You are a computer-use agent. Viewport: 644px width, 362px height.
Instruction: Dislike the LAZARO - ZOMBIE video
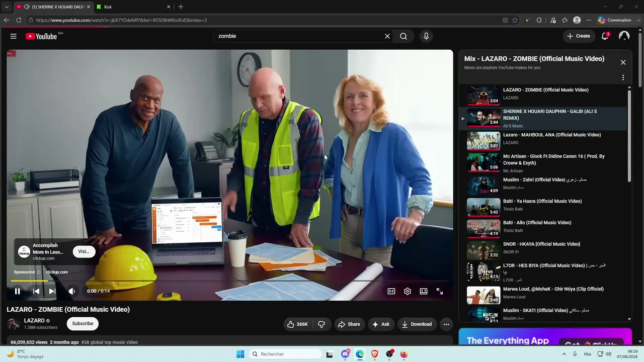pyautogui.click(x=321, y=324)
